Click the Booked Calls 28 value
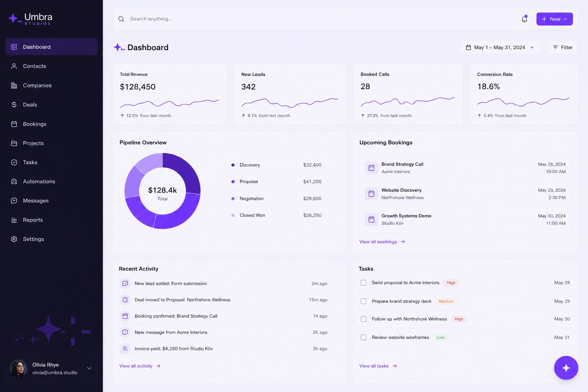The width and height of the screenshot is (588, 392). [x=365, y=87]
